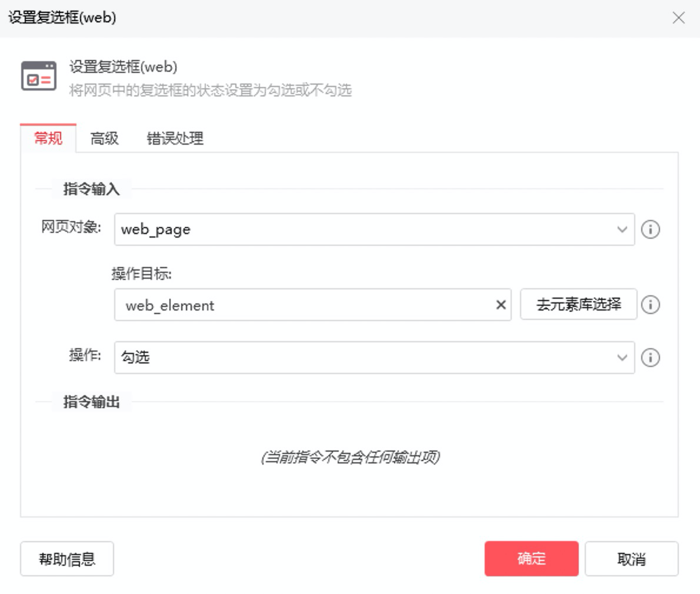700x594 pixels.
Task: Switch to the 常规 tab
Action: [48, 138]
